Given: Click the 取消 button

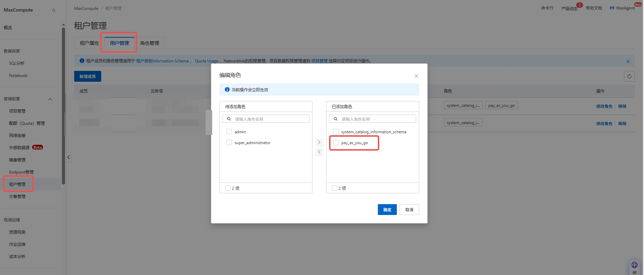Looking at the screenshot, I should pyautogui.click(x=409, y=210).
